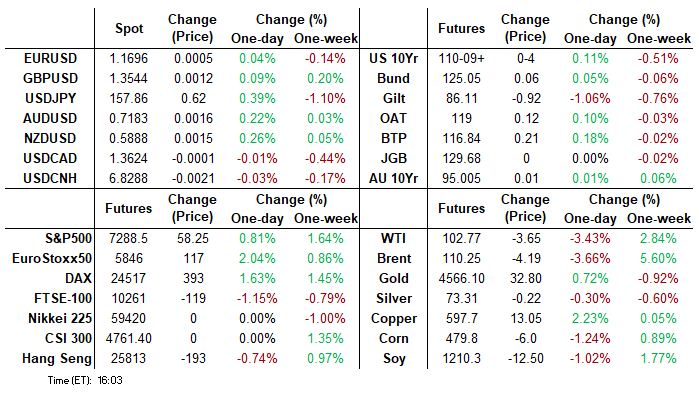Select the USDCNH spot value 6.8288
The image size is (699, 399).
coord(128,179)
